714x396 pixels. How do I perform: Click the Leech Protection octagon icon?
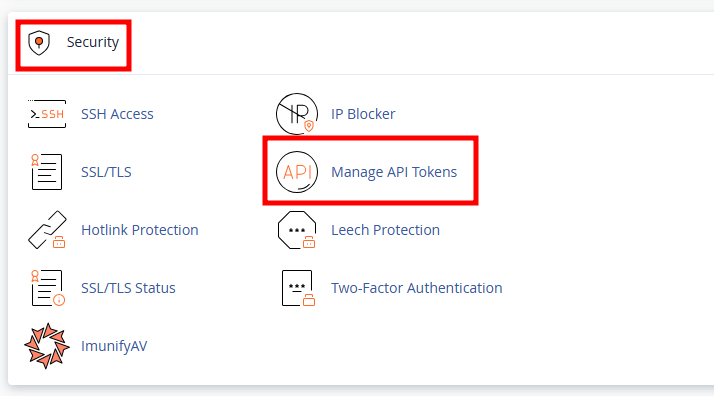297,230
